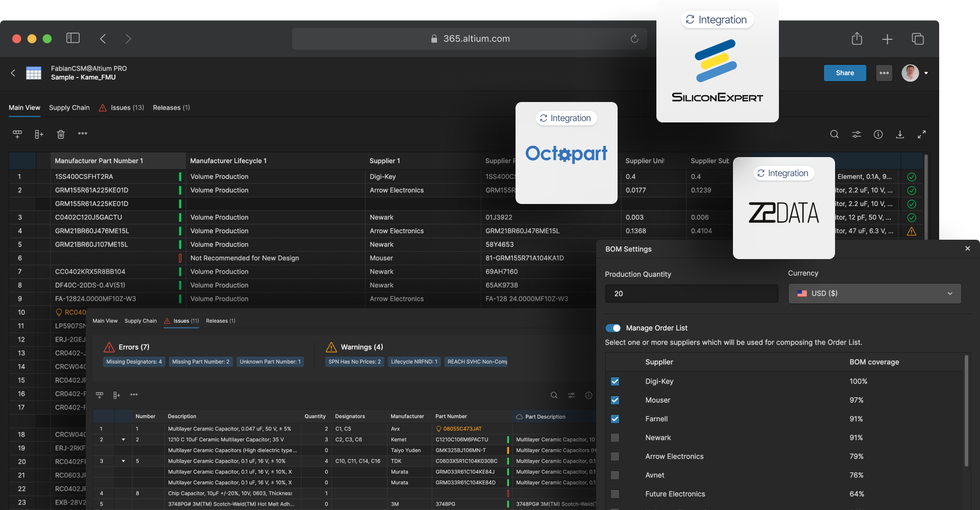Viewport: 980px width, 510px height.
Task: Toggle the browser sidebar icon
Action: 73,38
